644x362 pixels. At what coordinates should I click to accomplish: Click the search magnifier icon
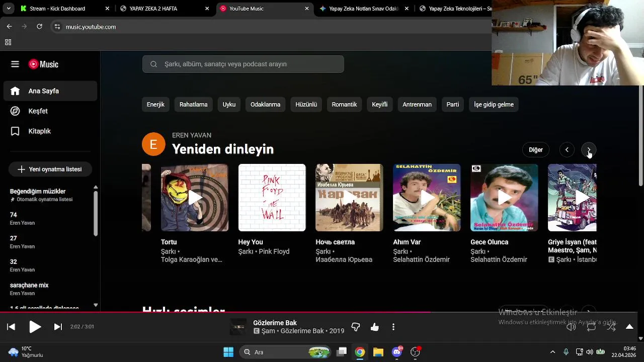153,64
